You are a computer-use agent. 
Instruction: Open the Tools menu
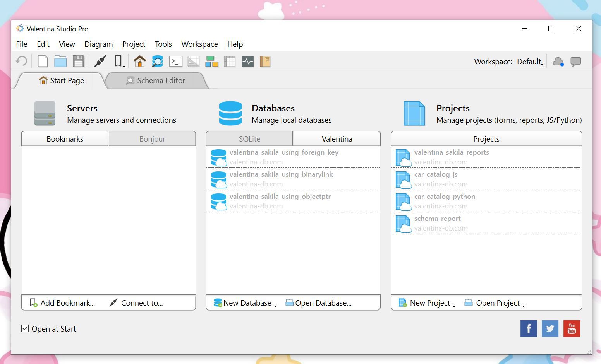[x=163, y=44]
